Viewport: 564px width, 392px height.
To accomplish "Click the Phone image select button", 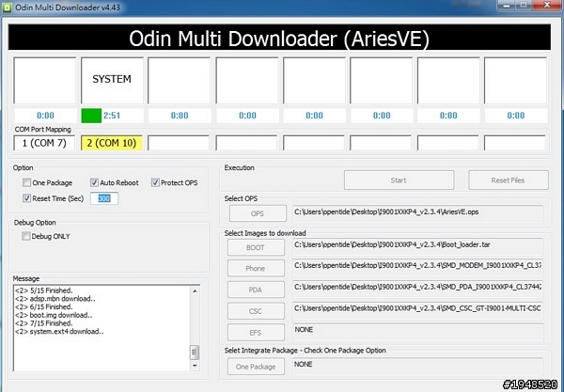I will 256,268.
